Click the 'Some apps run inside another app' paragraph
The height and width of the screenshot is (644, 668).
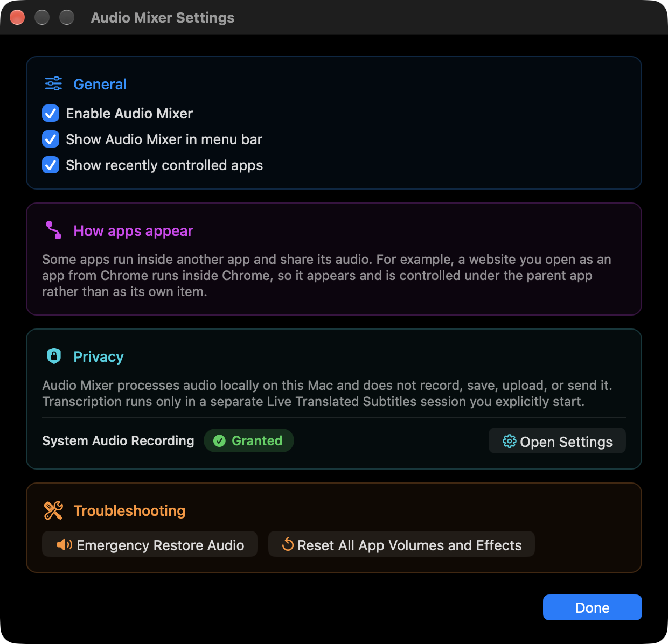[326, 276]
